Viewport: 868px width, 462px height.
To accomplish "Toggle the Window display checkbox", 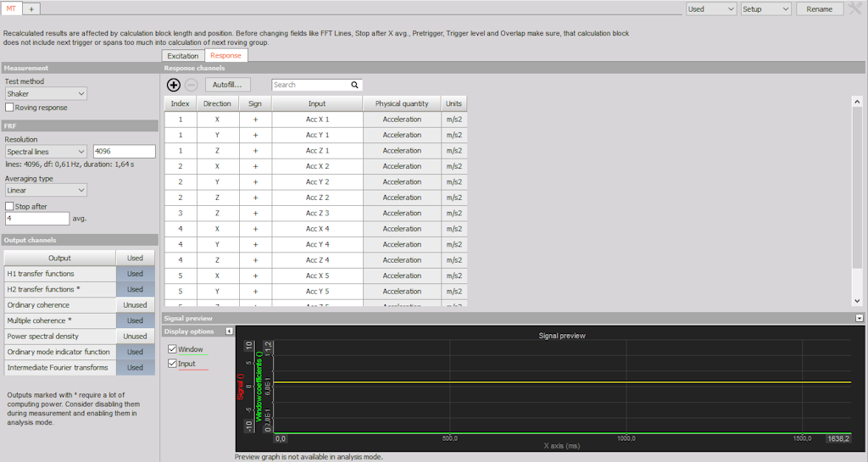I will click(x=172, y=349).
